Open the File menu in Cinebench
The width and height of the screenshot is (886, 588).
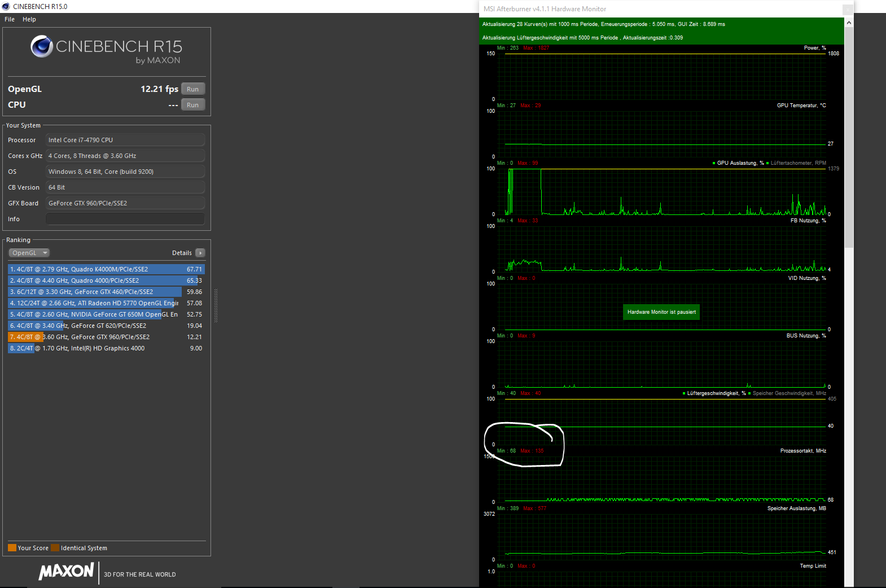[10, 19]
